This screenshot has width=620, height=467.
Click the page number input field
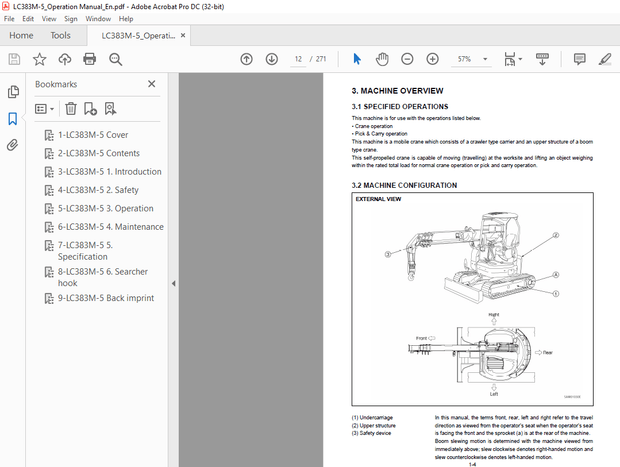tap(298, 59)
